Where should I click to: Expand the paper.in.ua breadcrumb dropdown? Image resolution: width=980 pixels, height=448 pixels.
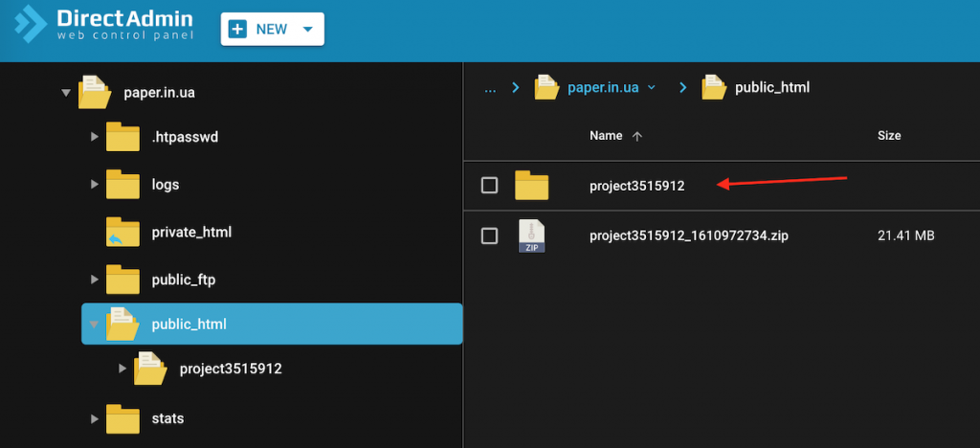tap(653, 88)
